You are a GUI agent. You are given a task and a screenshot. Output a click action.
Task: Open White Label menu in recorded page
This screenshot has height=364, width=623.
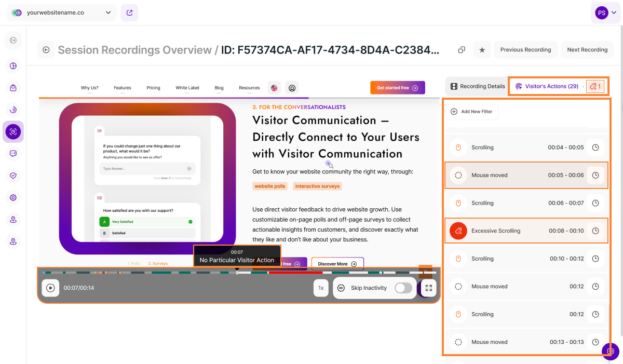[x=187, y=88]
